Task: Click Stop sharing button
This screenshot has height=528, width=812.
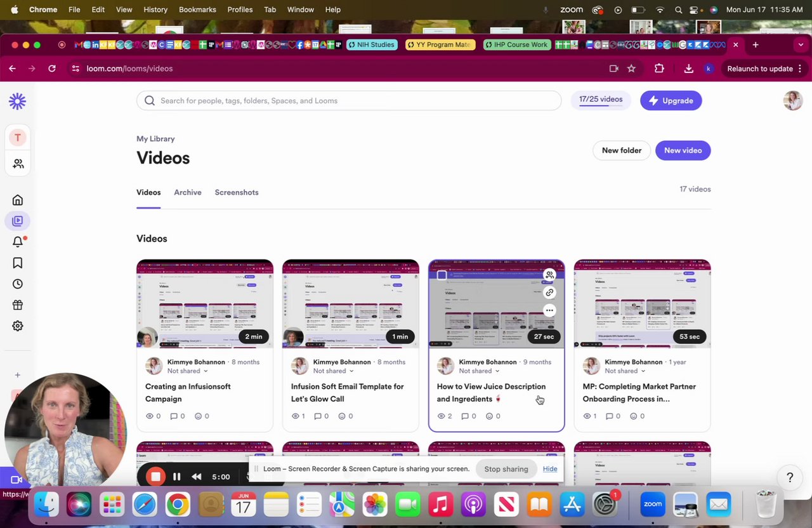Action: coord(506,469)
